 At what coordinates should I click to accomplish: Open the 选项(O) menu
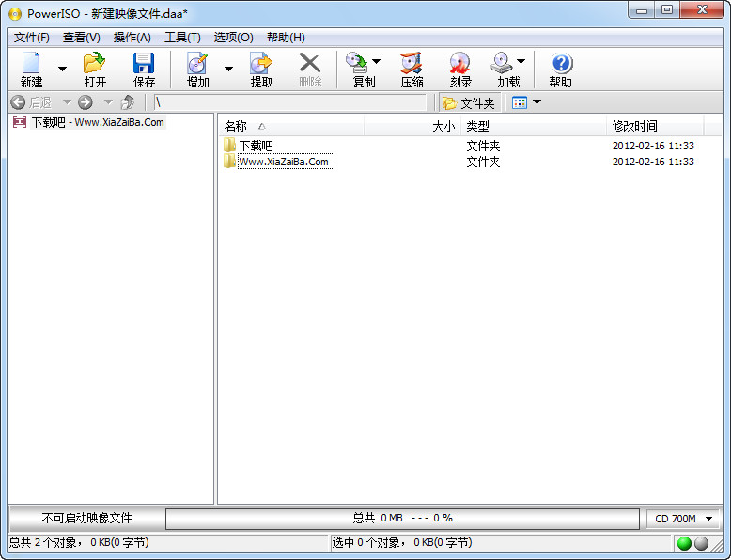233,38
